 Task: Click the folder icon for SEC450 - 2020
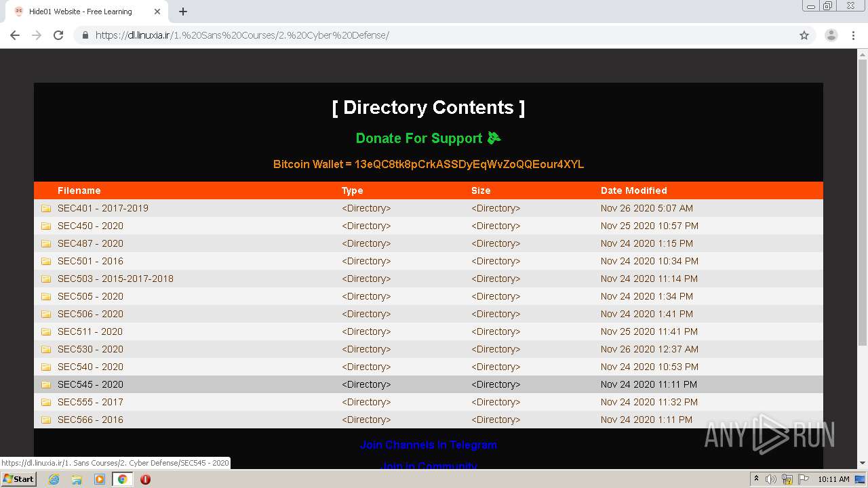pyautogui.click(x=46, y=226)
